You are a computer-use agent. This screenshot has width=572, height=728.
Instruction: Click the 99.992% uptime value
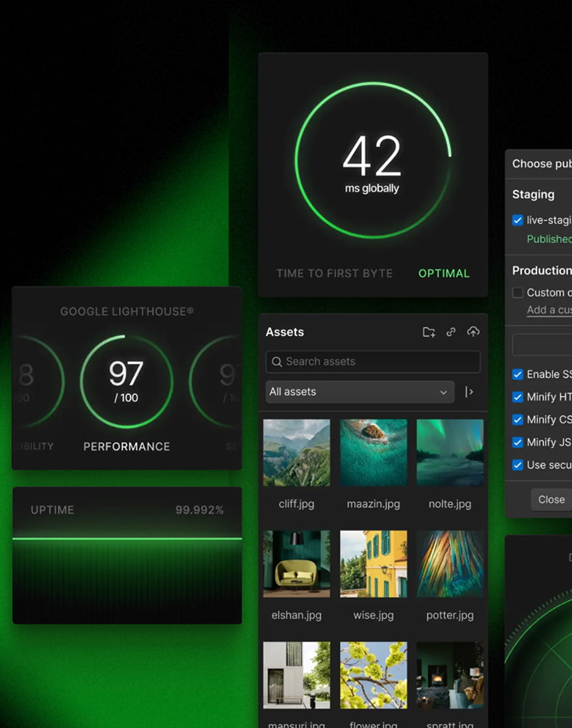pyautogui.click(x=200, y=510)
